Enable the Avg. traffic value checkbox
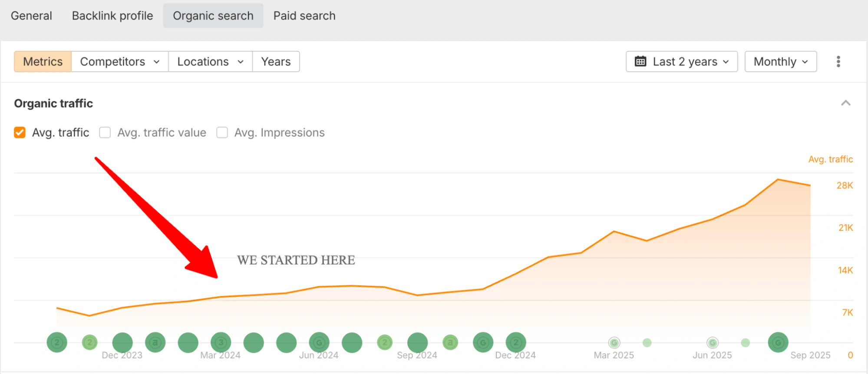Viewport: 868px width, 374px height. point(105,132)
